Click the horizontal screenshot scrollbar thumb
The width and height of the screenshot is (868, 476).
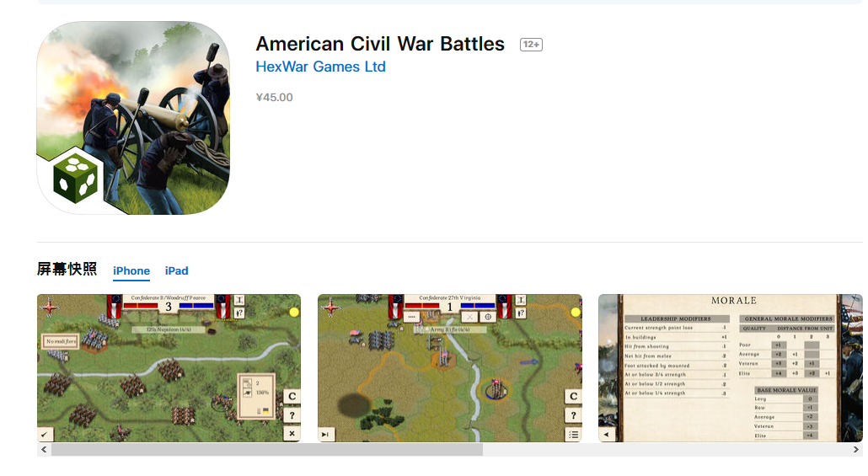267,449
